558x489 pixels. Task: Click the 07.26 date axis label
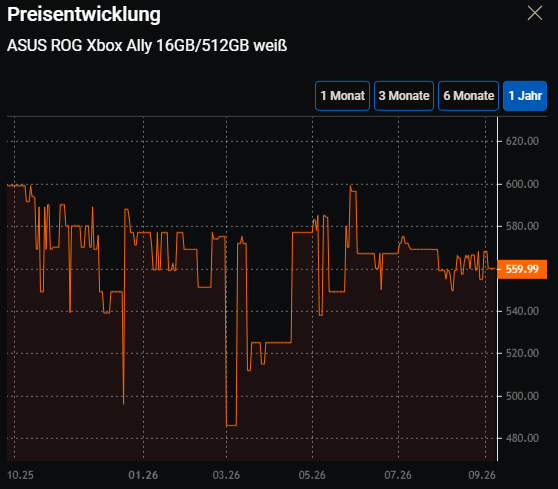click(x=398, y=475)
